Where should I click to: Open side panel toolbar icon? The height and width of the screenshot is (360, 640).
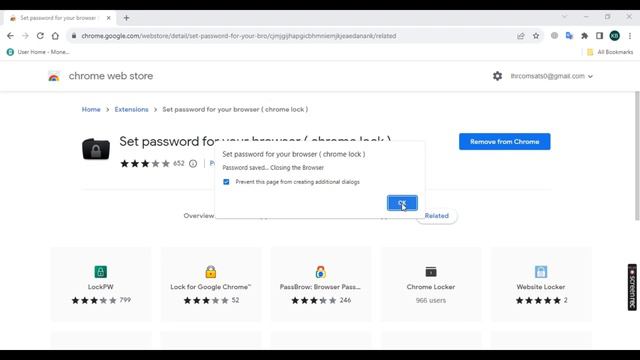(x=599, y=36)
